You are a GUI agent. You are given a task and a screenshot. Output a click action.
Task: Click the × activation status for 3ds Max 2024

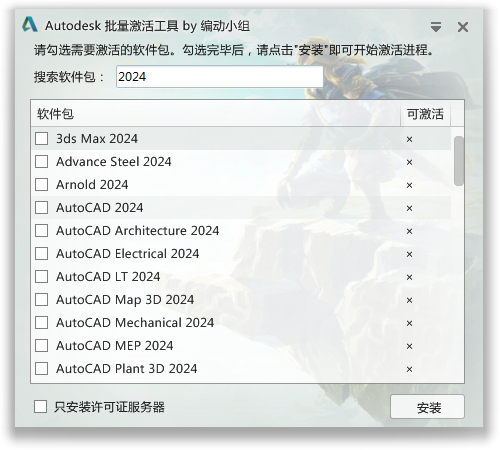click(409, 139)
